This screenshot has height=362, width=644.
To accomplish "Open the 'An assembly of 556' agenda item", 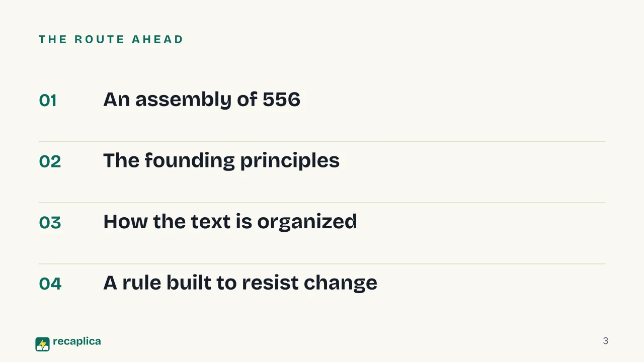I will coord(202,100).
